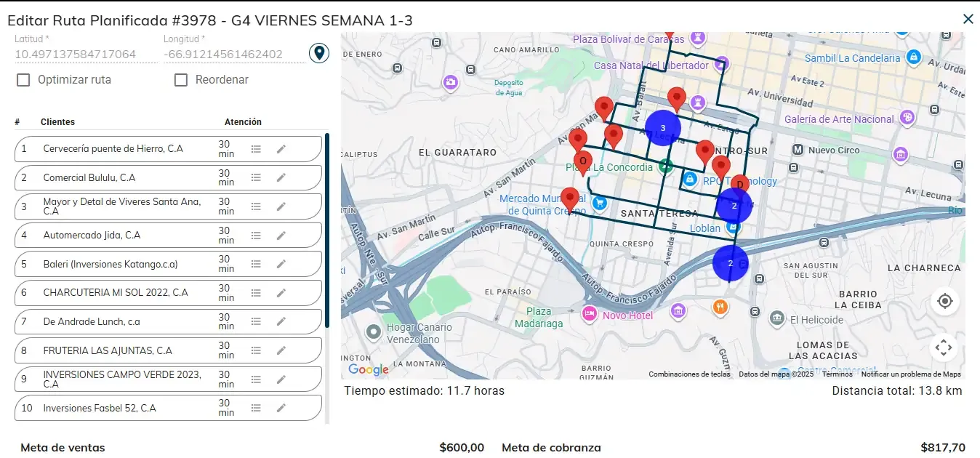Screen dimensions: 980x458
Task: Center map on my current location
Action: point(944,301)
